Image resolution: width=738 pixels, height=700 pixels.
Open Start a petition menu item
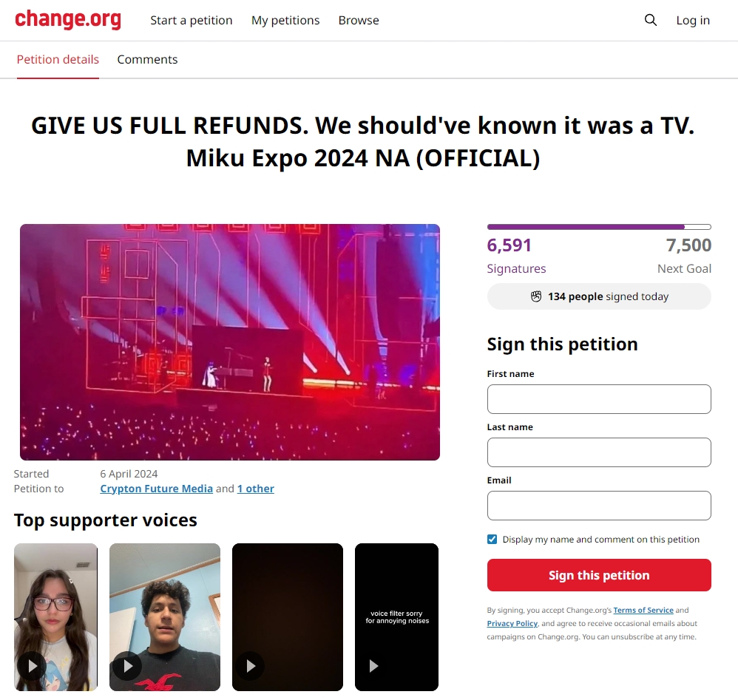(191, 20)
